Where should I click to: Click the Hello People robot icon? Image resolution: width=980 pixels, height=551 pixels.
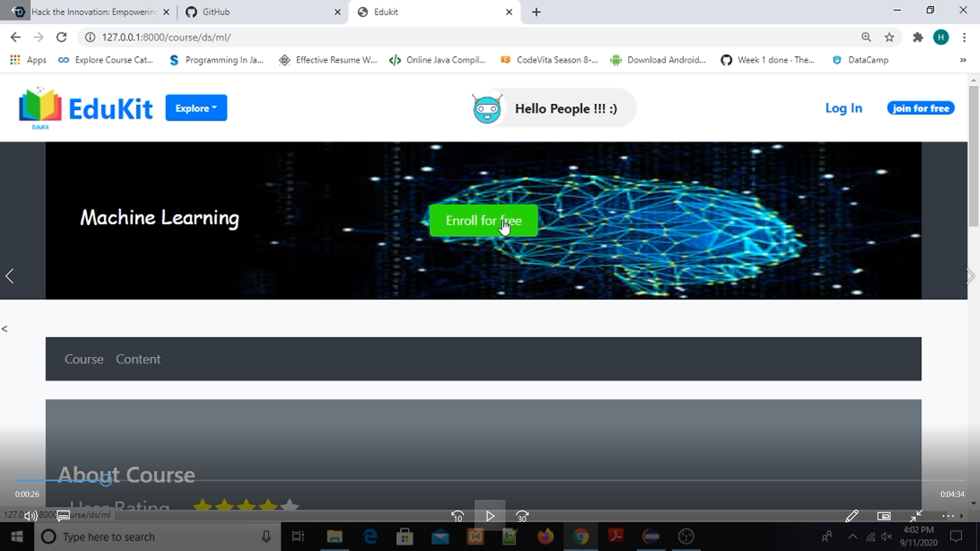(487, 109)
